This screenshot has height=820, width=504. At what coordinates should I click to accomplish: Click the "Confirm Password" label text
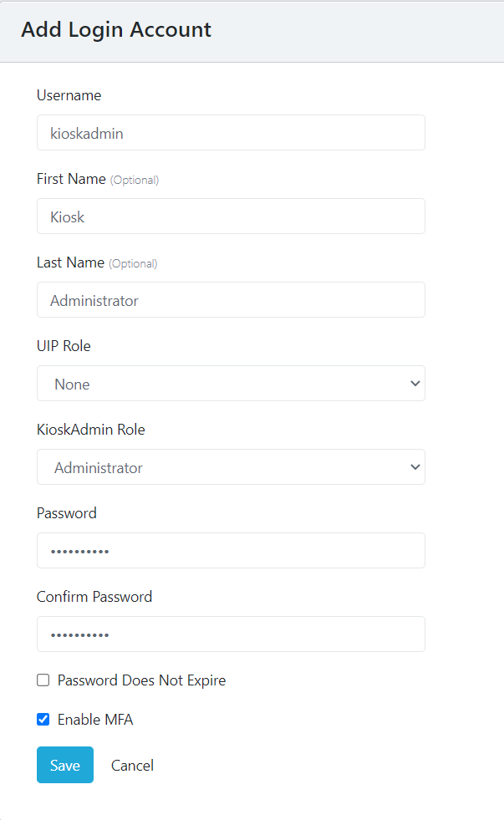click(94, 597)
